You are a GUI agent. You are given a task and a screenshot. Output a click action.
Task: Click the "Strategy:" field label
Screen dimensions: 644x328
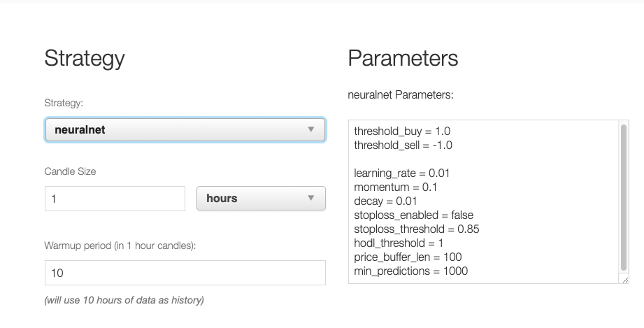click(x=64, y=103)
